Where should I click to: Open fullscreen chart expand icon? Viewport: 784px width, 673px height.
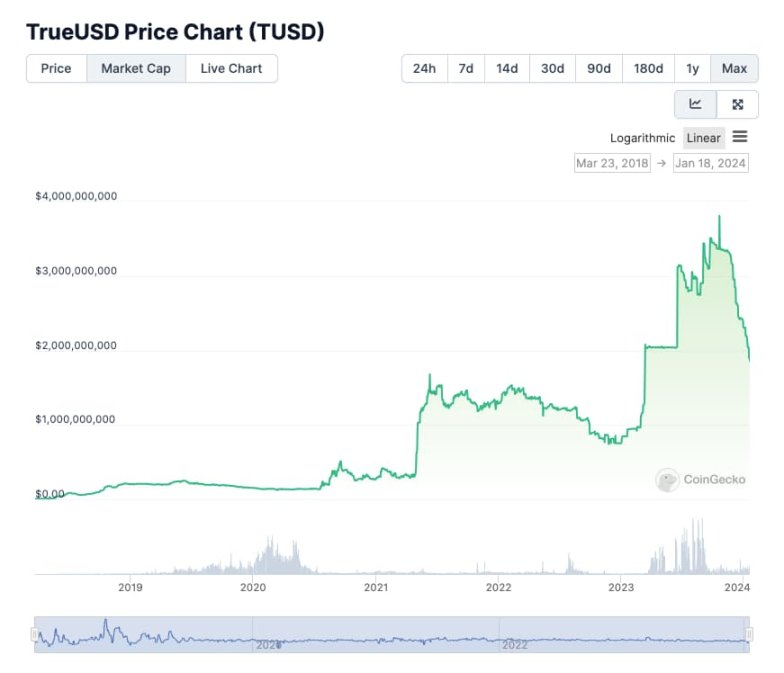[x=738, y=104]
